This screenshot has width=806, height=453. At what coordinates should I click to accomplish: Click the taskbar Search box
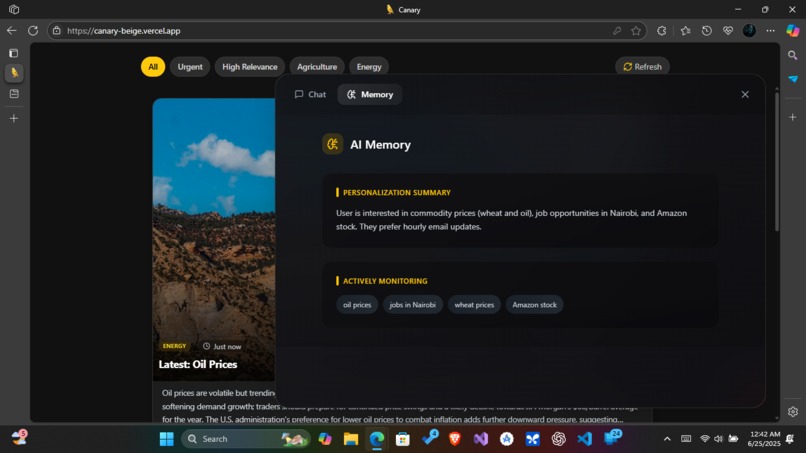click(x=246, y=439)
